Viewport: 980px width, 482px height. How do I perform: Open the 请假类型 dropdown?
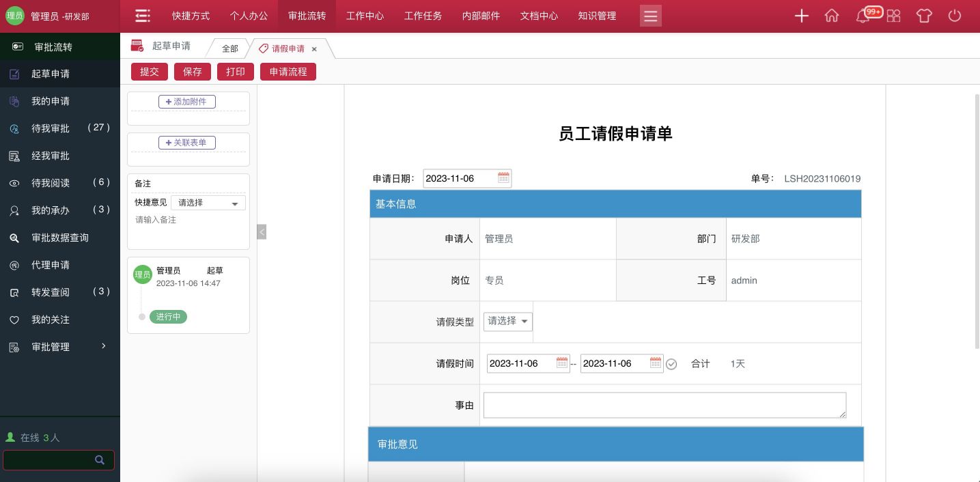tap(507, 322)
